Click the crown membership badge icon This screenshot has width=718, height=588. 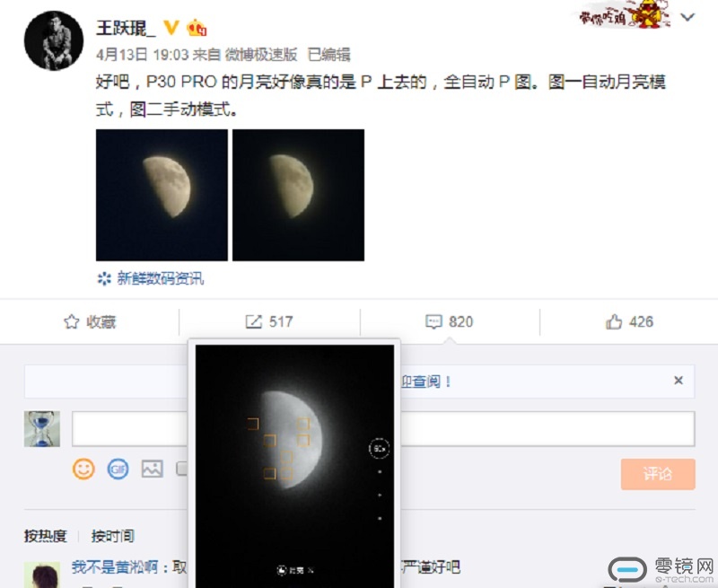(196, 29)
